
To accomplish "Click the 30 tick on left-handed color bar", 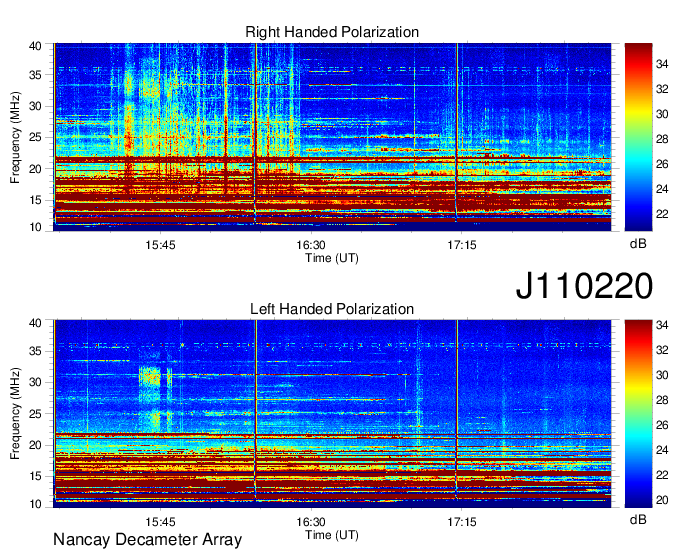I will pos(662,375).
